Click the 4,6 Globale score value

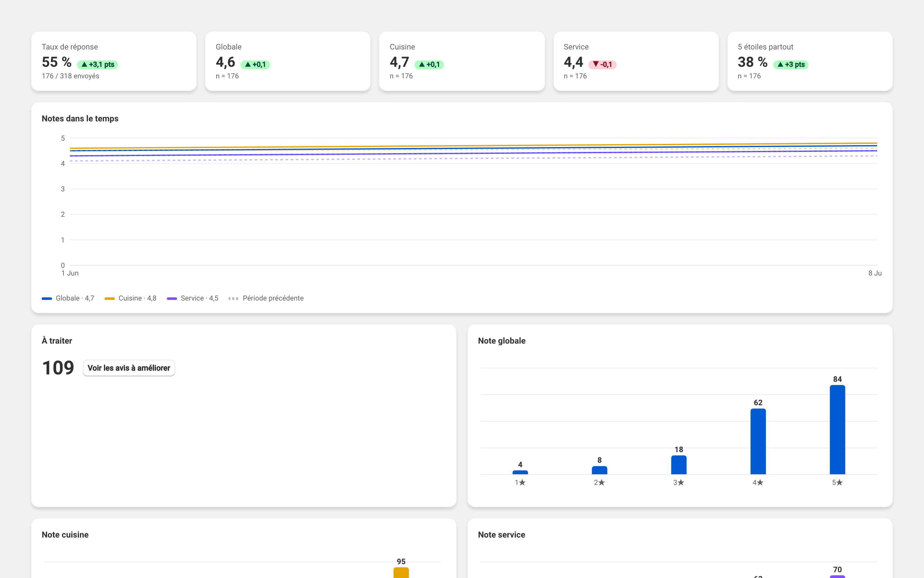click(225, 62)
